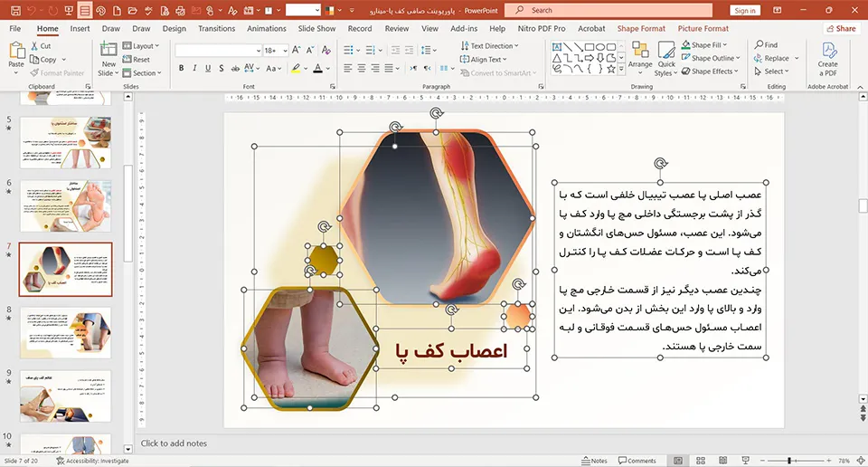Open the Section dropdown

tap(142, 72)
